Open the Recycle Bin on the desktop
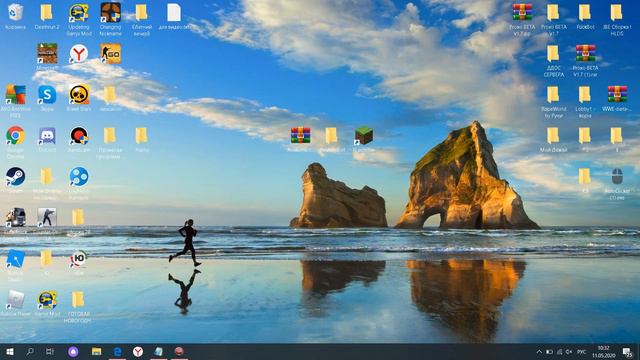 (x=16, y=12)
